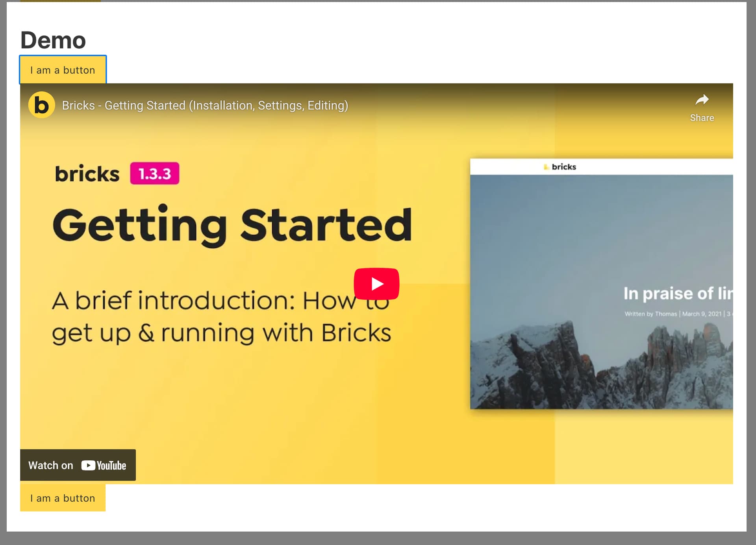Viewport: 756px width, 545px height.
Task: Click the "Getting Started" headline in thumbnail
Action: [232, 225]
